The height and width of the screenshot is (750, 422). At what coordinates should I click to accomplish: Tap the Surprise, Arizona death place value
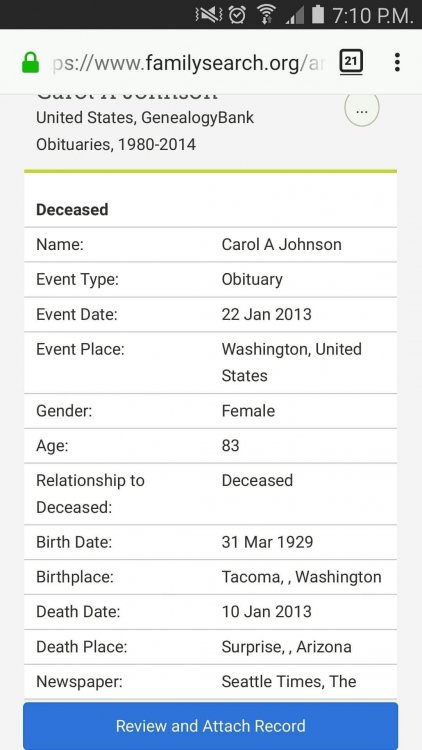click(x=287, y=647)
